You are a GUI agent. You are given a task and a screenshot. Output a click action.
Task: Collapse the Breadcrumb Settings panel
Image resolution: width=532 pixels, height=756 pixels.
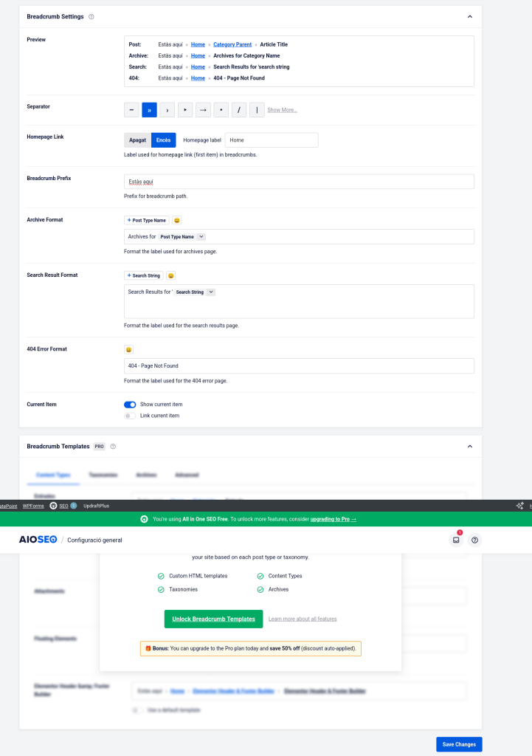(470, 16)
